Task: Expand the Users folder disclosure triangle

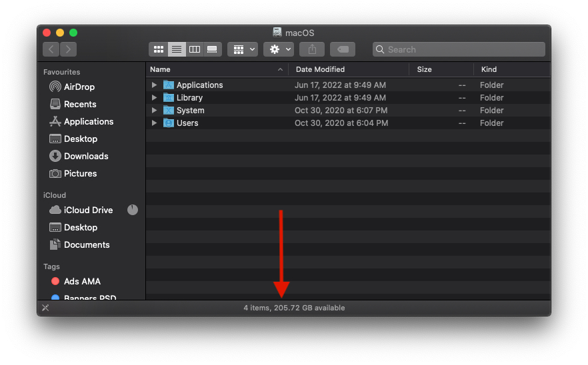Action: [155, 123]
